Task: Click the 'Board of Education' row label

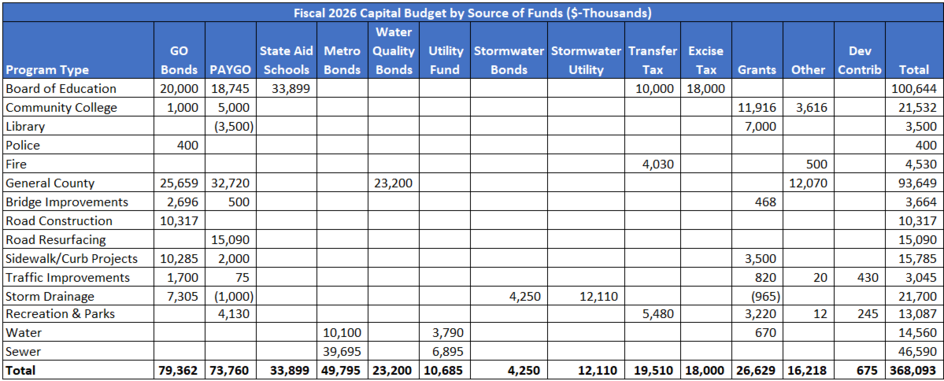Action: (x=61, y=88)
